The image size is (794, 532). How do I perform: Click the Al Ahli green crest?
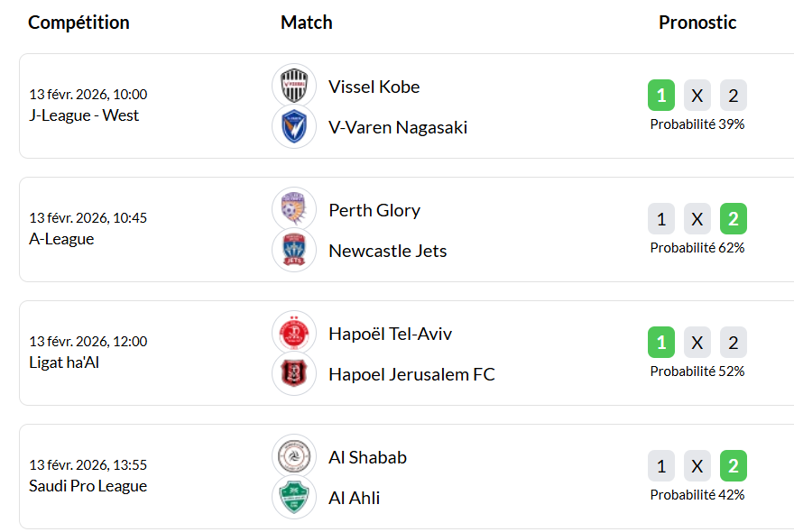pos(294,498)
